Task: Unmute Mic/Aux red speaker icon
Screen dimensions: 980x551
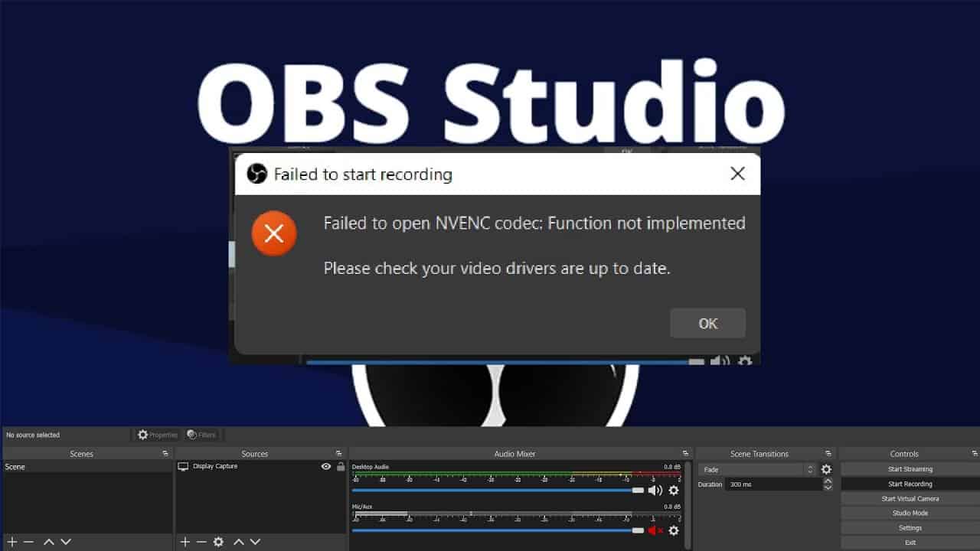Action: click(x=655, y=530)
